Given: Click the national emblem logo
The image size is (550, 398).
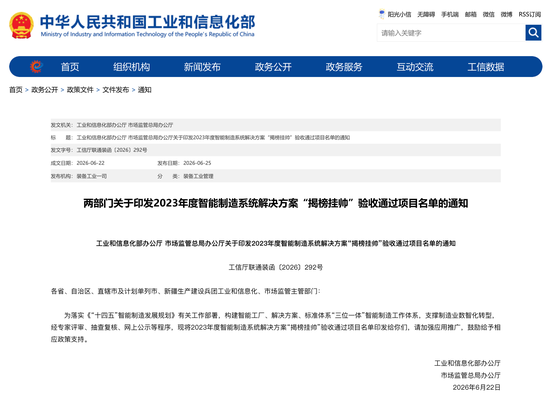Looking at the screenshot, I should coord(21,25).
